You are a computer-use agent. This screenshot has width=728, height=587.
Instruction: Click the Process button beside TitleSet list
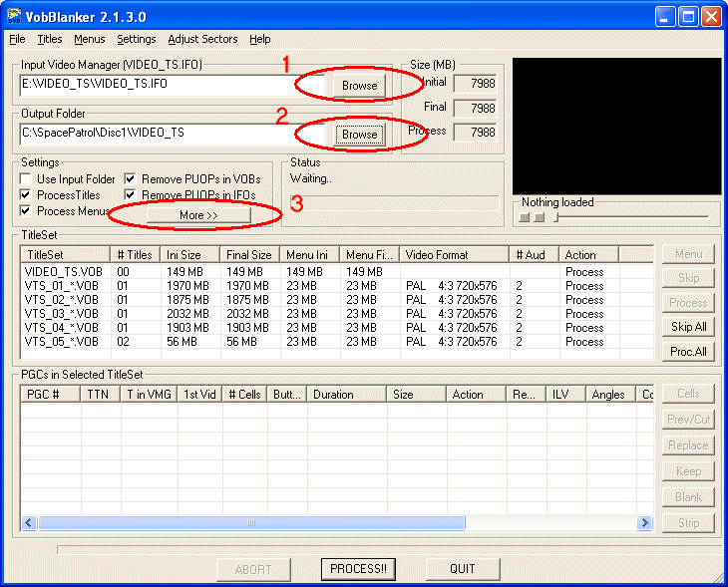(688, 303)
